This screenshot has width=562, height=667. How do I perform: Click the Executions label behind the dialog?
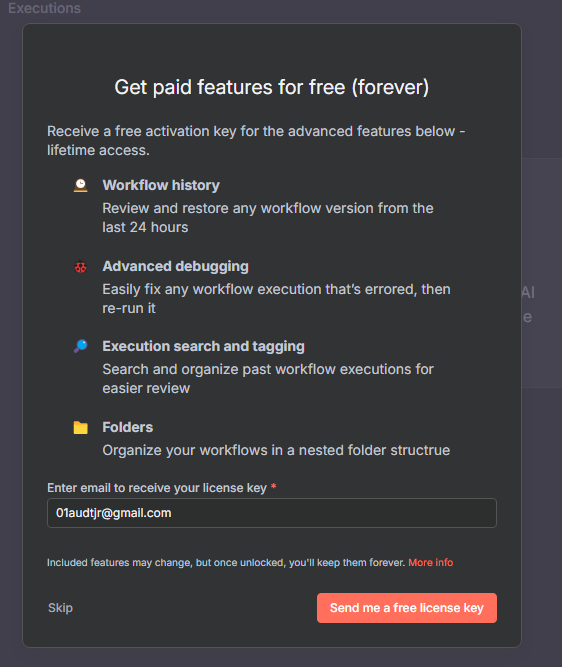(44, 8)
